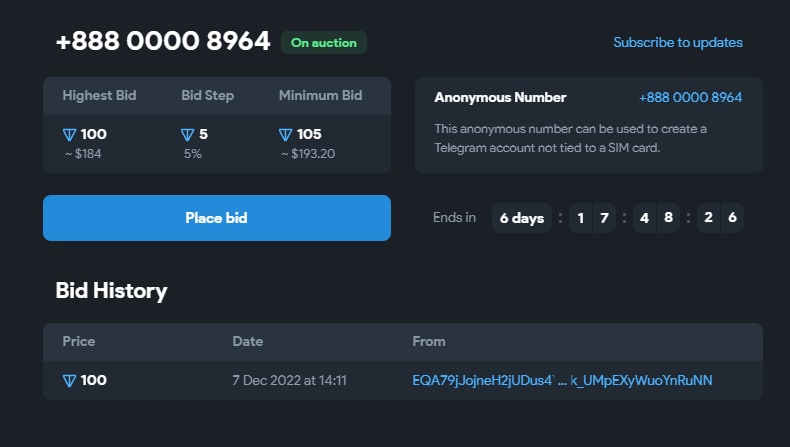The image size is (790, 447).
Task: Open bidder wallet address EQA79jJojneH2jUDus4
Action: coord(562,380)
